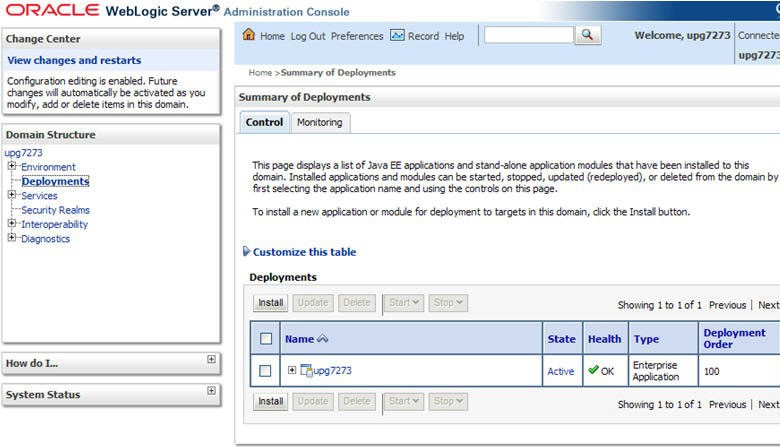780x447 pixels.
Task: Click Record in the toolbar
Action: tap(423, 36)
